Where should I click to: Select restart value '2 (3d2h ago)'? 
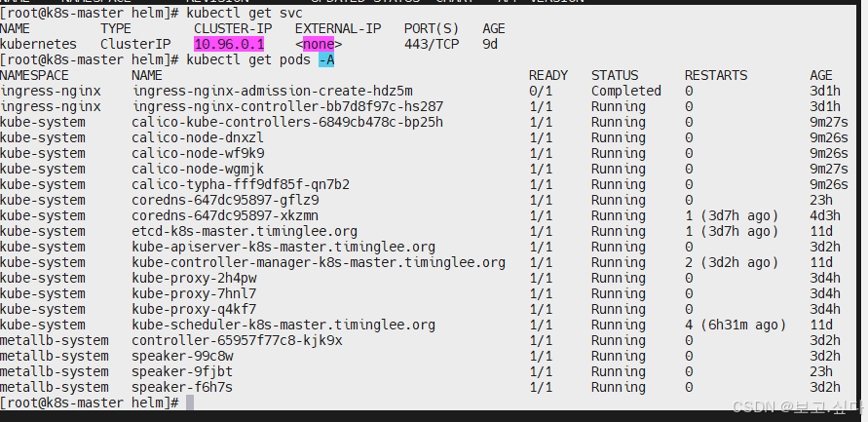[x=732, y=262]
